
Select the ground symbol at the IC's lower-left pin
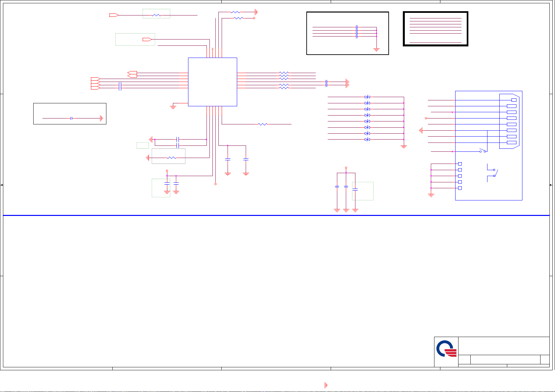[x=173, y=107]
